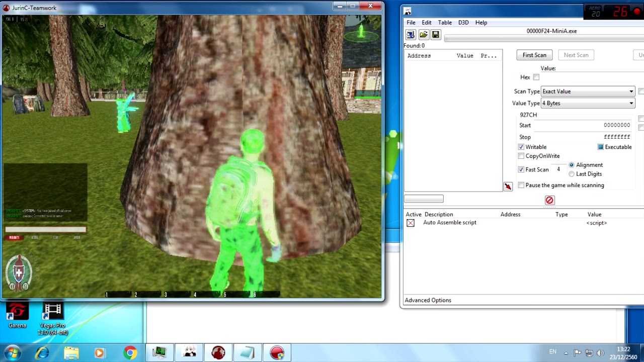This screenshot has height=362, width=644.
Task: Open the Help menu
Action: pyautogui.click(x=481, y=23)
